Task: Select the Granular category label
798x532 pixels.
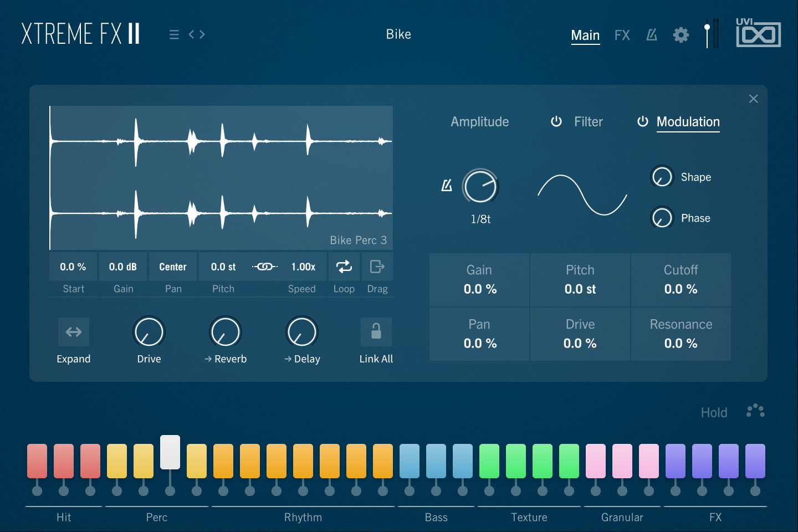Action: [622, 517]
